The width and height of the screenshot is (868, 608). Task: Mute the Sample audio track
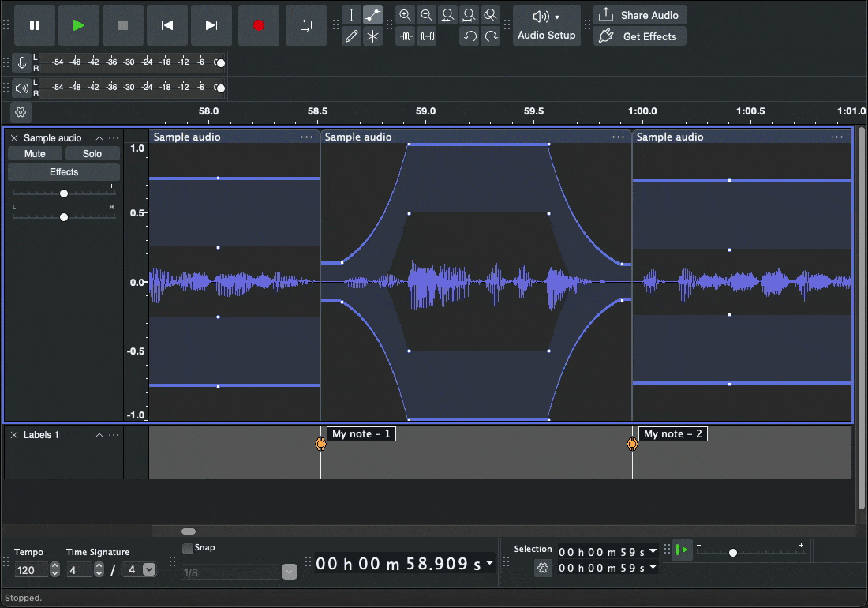click(x=35, y=154)
